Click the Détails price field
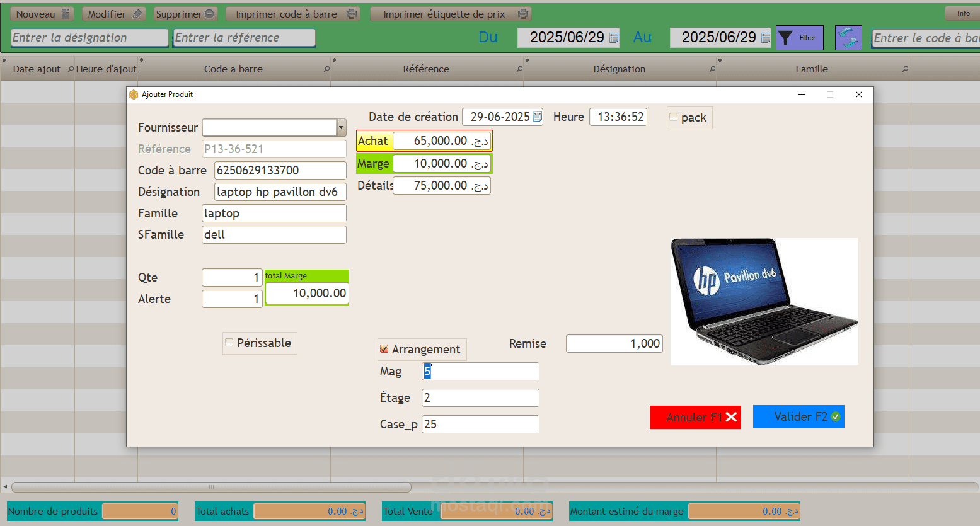This screenshot has height=526, width=980. (x=441, y=185)
